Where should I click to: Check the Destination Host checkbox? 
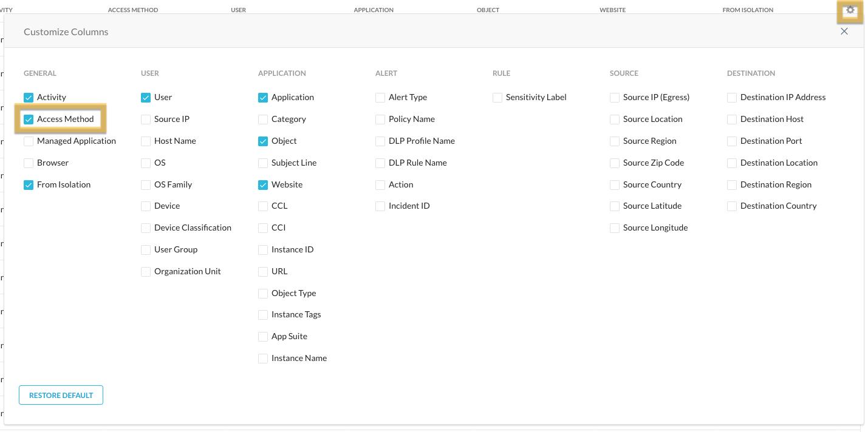coord(732,120)
